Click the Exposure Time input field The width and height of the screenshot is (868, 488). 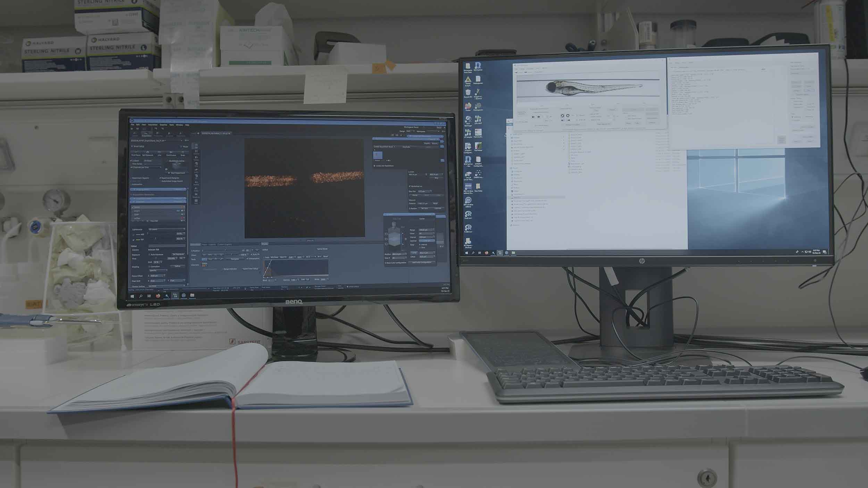point(172,259)
